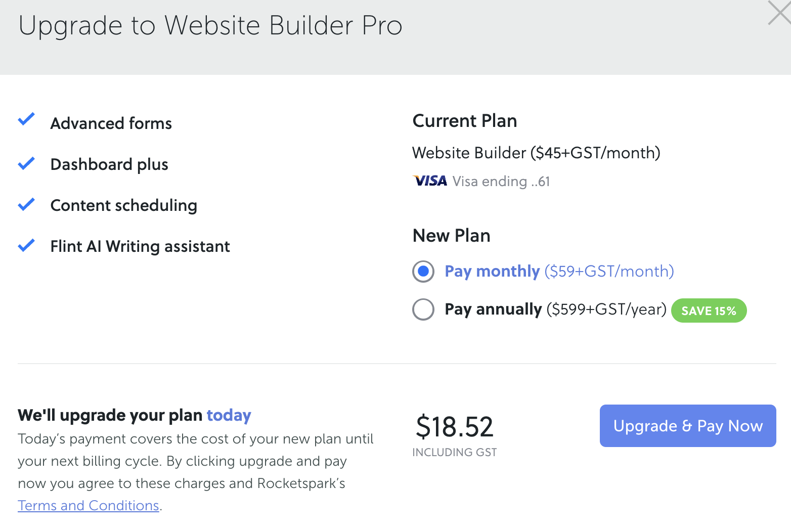Click the Pay monthly ($59+GST/month) label
Image resolution: width=791 pixels, height=532 pixels.
click(x=559, y=272)
